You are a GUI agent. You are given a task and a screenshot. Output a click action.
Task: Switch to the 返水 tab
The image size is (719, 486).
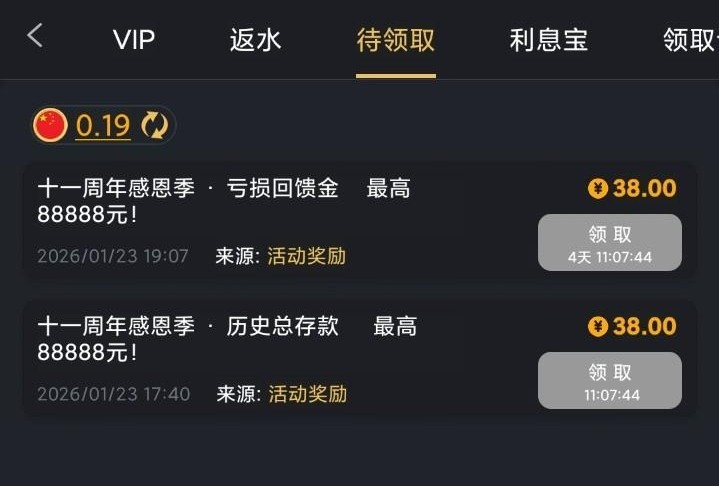pos(255,40)
